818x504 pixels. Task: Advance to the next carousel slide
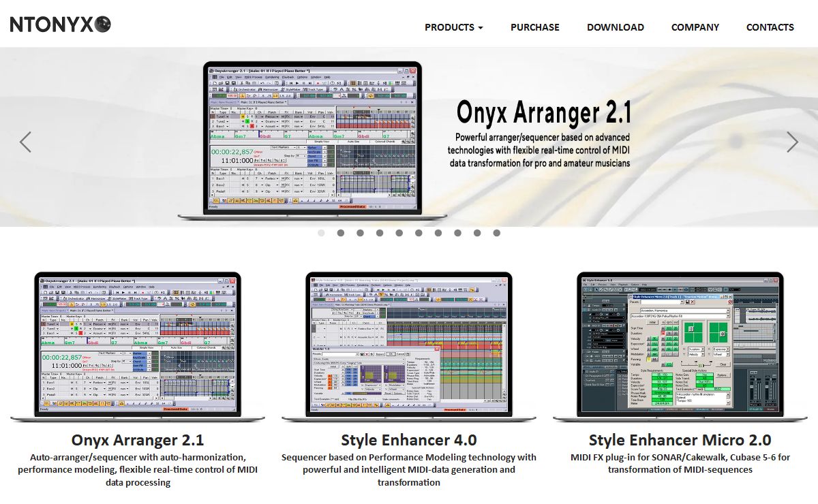(x=792, y=142)
